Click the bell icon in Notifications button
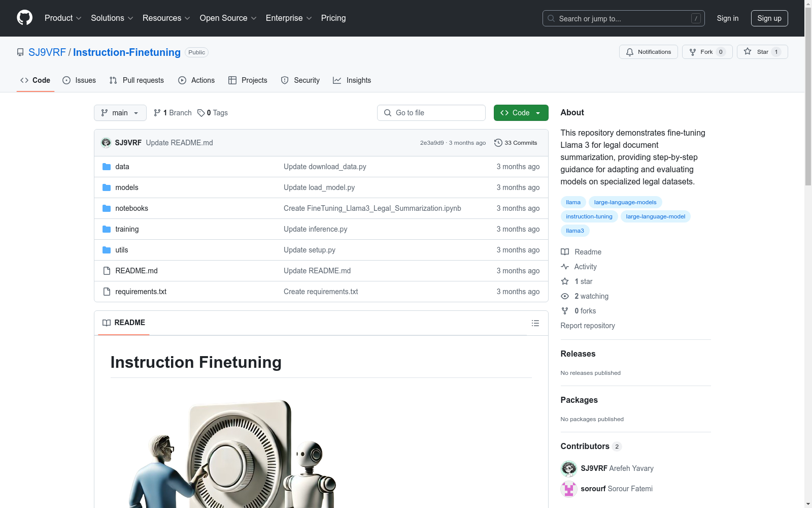812x508 pixels. (x=630, y=52)
